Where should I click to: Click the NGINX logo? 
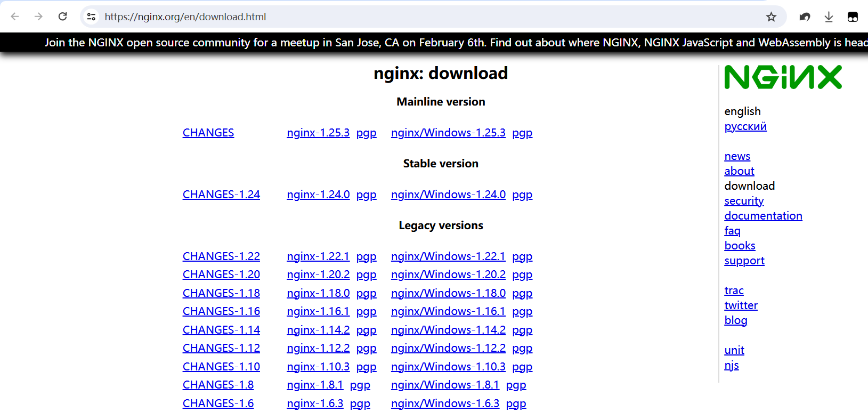coord(783,77)
